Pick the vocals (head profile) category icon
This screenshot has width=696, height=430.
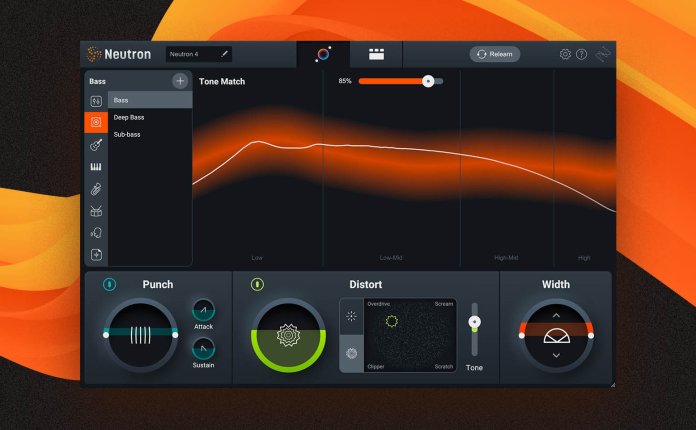96,232
